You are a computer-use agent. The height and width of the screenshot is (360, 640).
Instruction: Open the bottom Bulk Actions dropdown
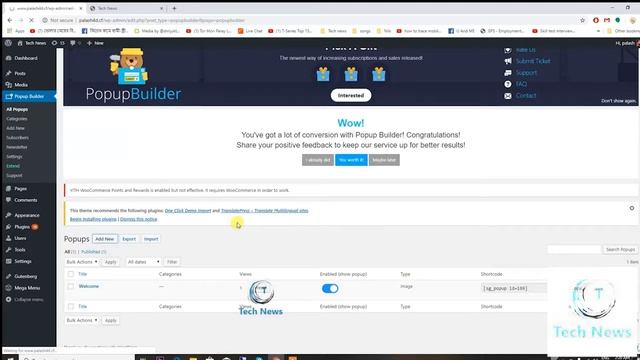click(82, 320)
